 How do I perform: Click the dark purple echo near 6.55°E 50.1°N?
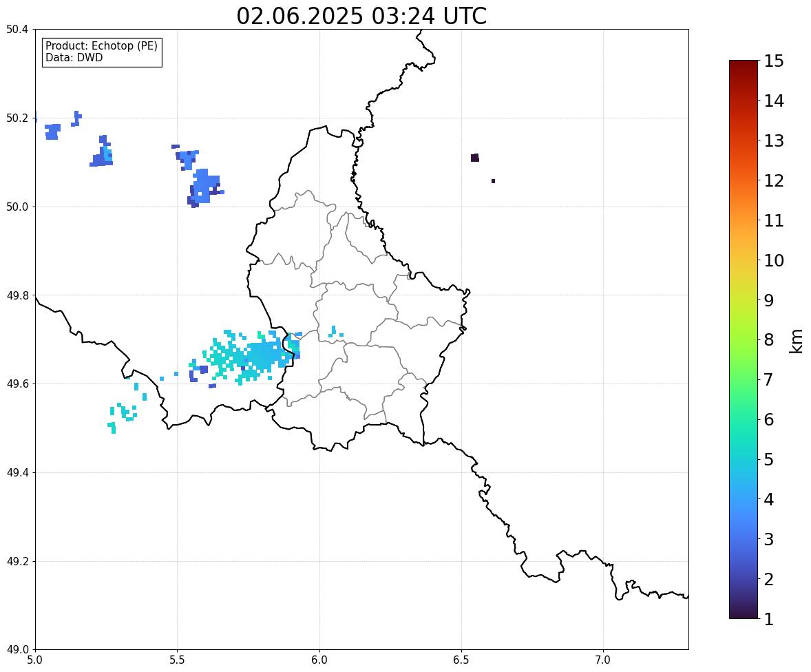[475, 158]
